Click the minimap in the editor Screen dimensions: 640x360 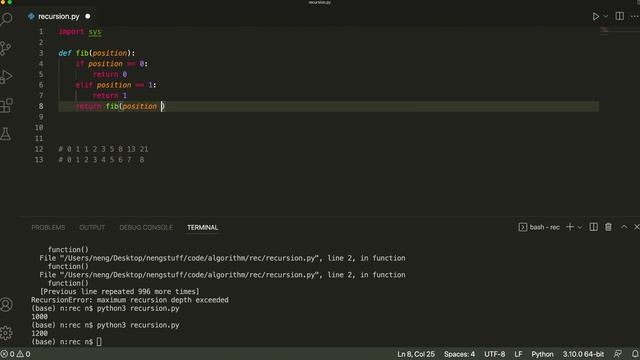[x=604, y=30]
